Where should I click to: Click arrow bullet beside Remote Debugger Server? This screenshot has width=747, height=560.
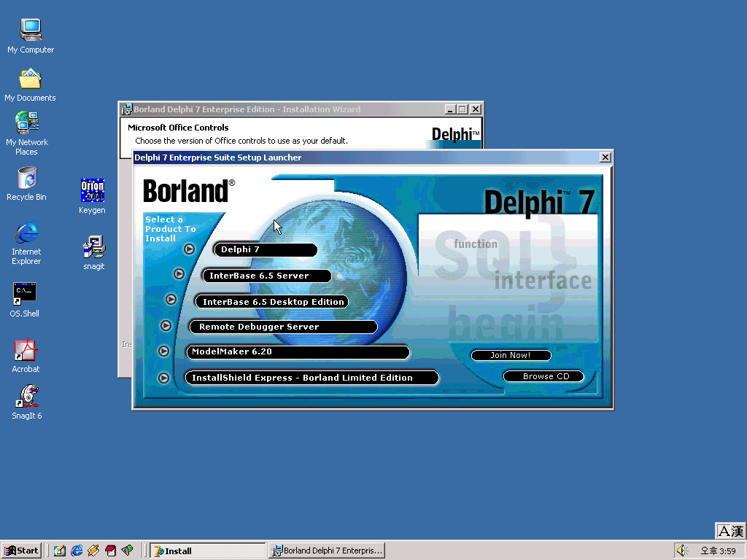(166, 326)
